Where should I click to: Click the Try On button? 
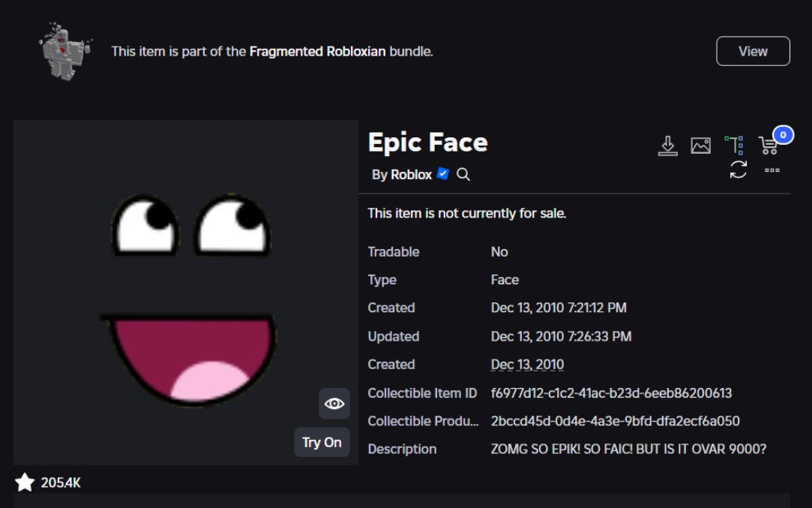(322, 442)
